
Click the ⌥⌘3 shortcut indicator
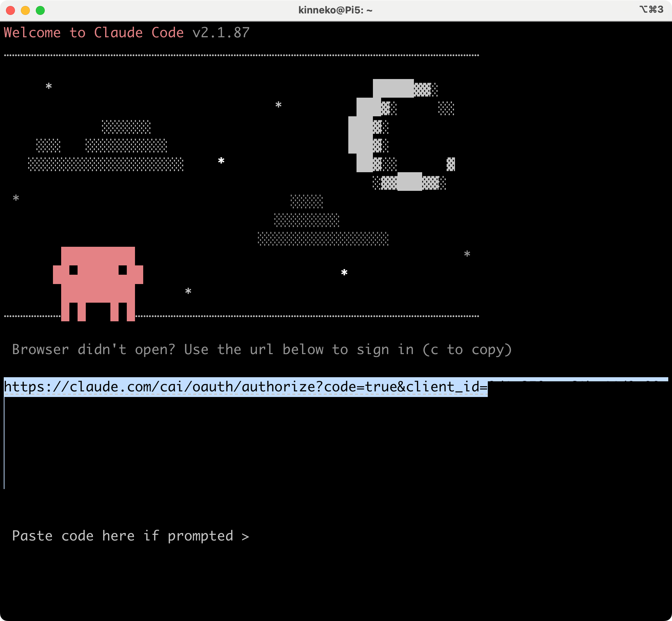[x=651, y=10]
